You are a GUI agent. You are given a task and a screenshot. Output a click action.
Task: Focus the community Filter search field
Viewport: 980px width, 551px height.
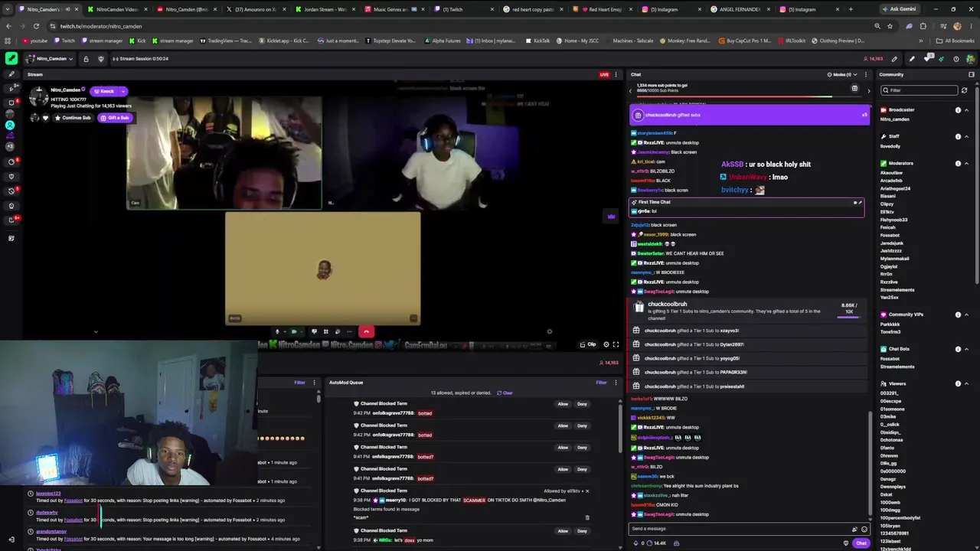point(920,90)
